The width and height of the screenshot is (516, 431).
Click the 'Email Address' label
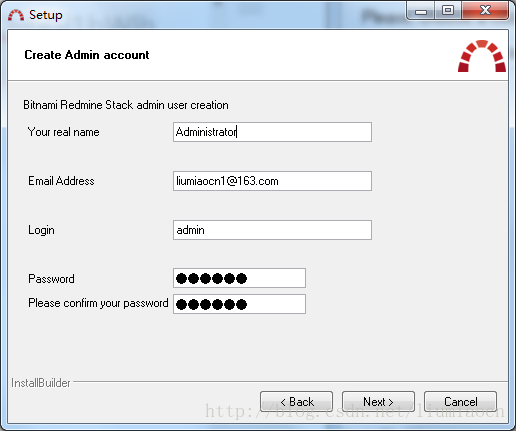click(x=61, y=181)
